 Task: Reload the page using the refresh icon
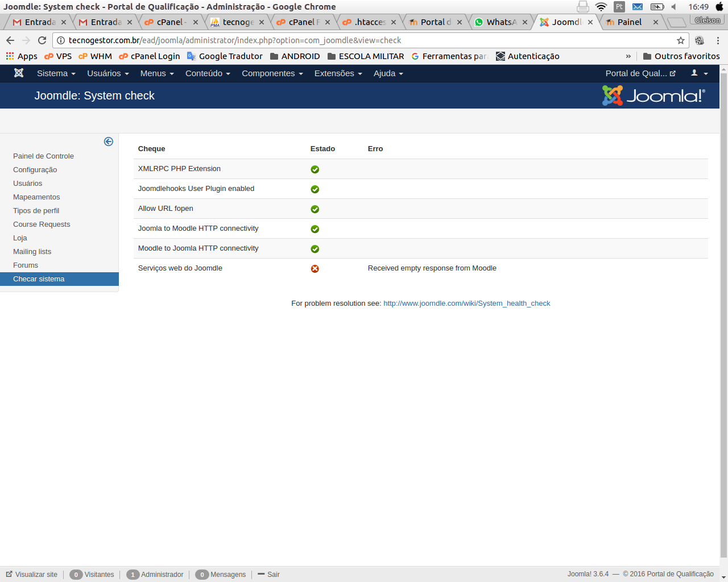(x=42, y=40)
